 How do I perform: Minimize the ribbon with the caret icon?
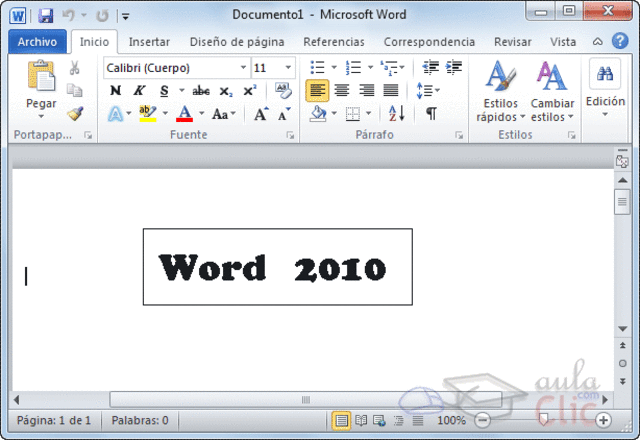point(598,42)
